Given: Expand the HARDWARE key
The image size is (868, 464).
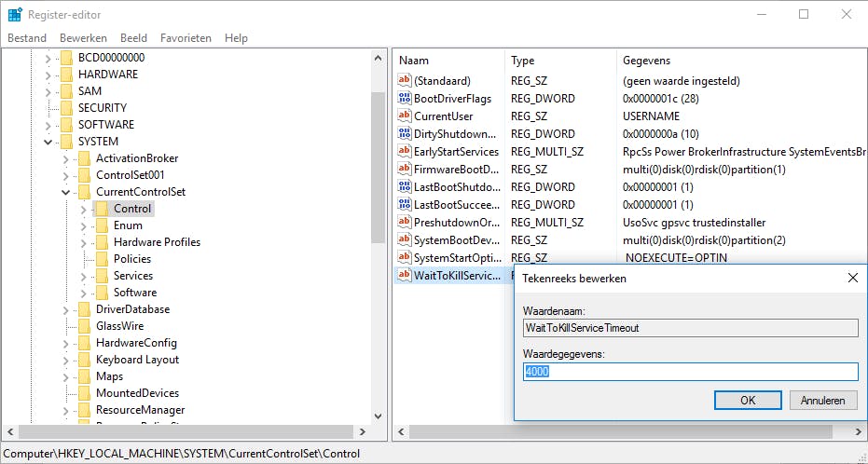Looking at the screenshot, I should tap(48, 75).
